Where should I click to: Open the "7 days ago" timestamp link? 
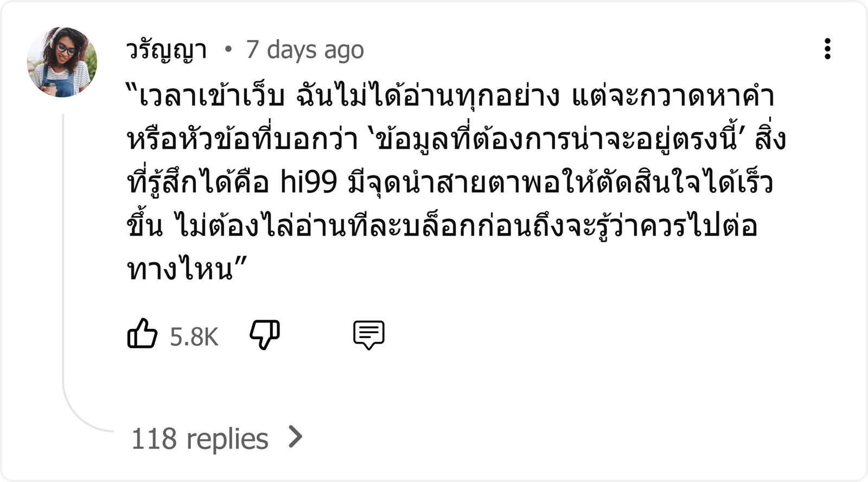(x=305, y=50)
